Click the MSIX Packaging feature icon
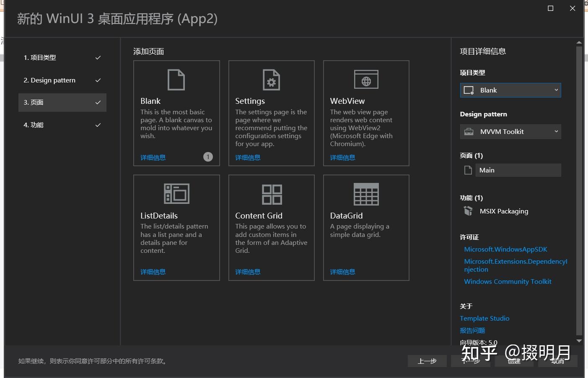588x378 pixels. 468,211
